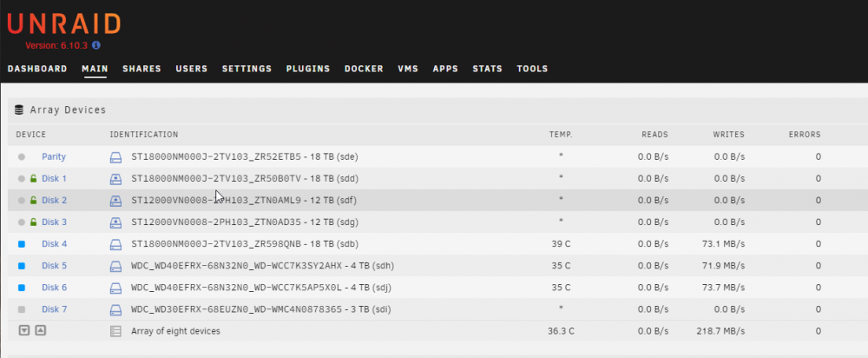868x358 pixels.
Task: Click the blue status indicator for Disk 4
Action: [x=22, y=244]
